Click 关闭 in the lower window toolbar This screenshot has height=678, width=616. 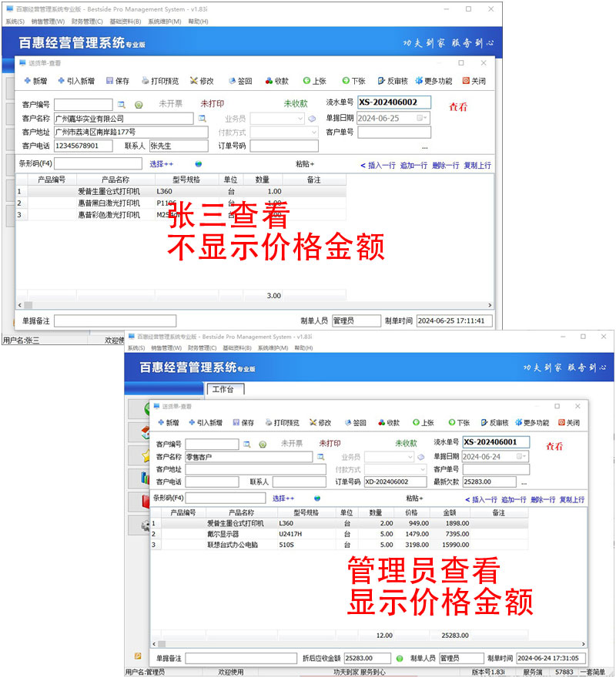point(569,422)
